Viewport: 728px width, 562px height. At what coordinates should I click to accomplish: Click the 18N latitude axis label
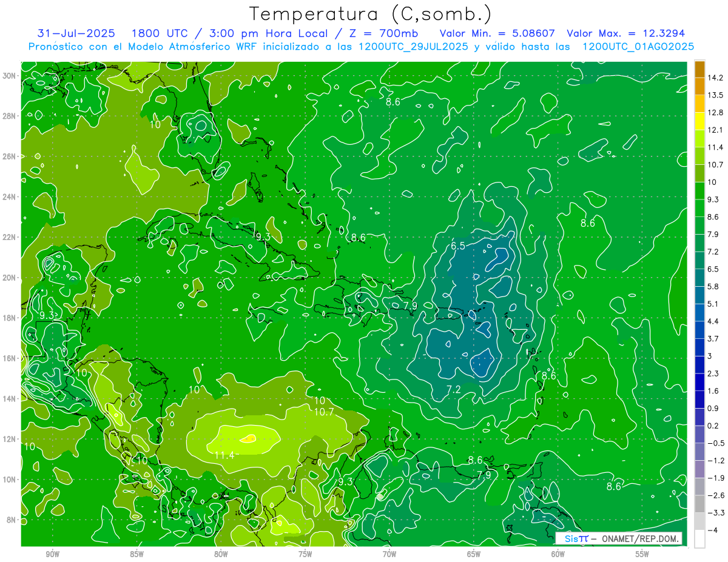(x=9, y=318)
